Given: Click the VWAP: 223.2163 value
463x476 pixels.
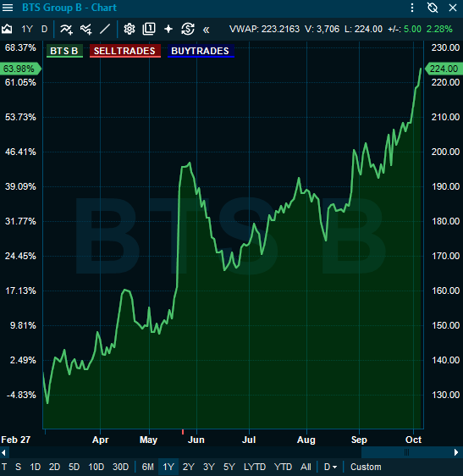Looking at the screenshot, I should click(264, 29).
